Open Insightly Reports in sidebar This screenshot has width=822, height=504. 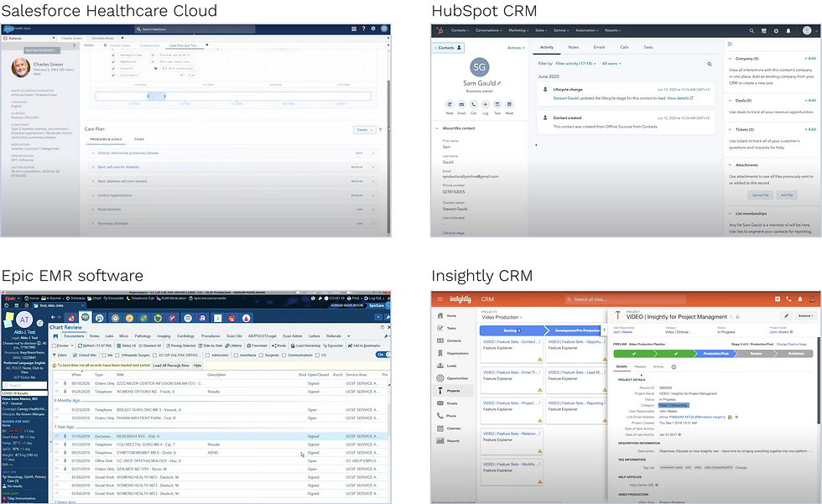pyautogui.click(x=448, y=440)
